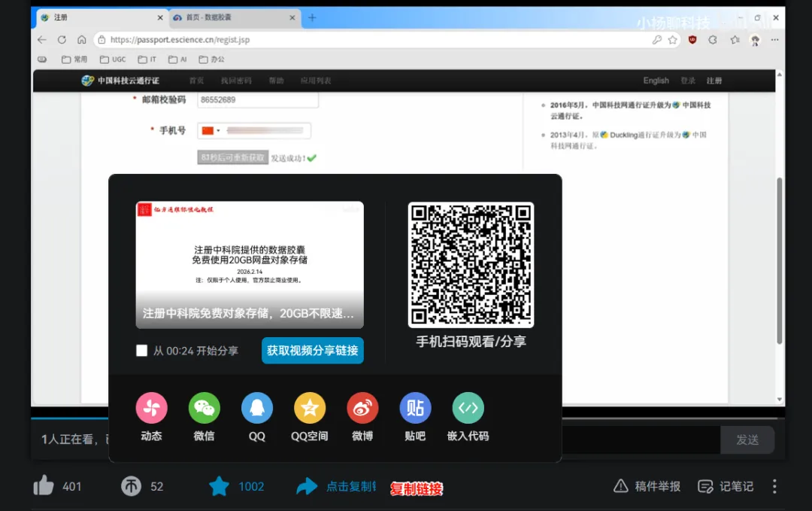The image size is (812, 511).
Task: Click 获取视频分享链接 button
Action: pos(312,351)
